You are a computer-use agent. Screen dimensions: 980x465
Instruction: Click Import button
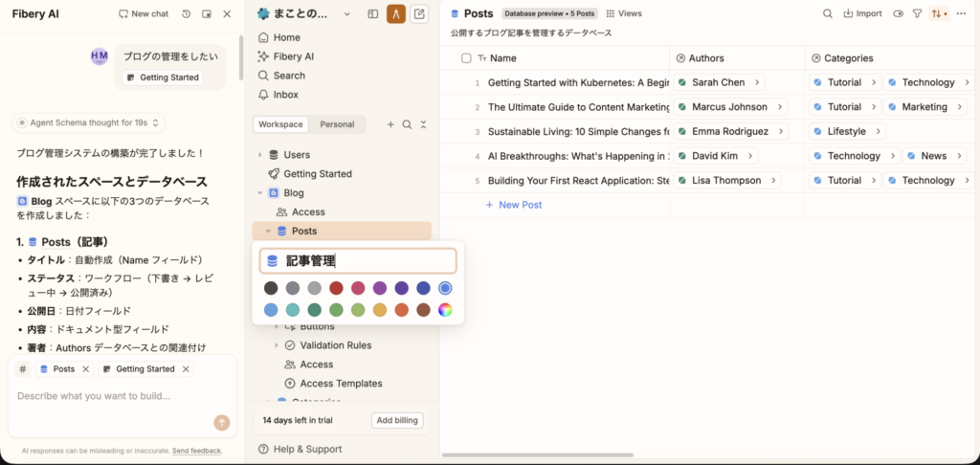pyautogui.click(x=862, y=13)
